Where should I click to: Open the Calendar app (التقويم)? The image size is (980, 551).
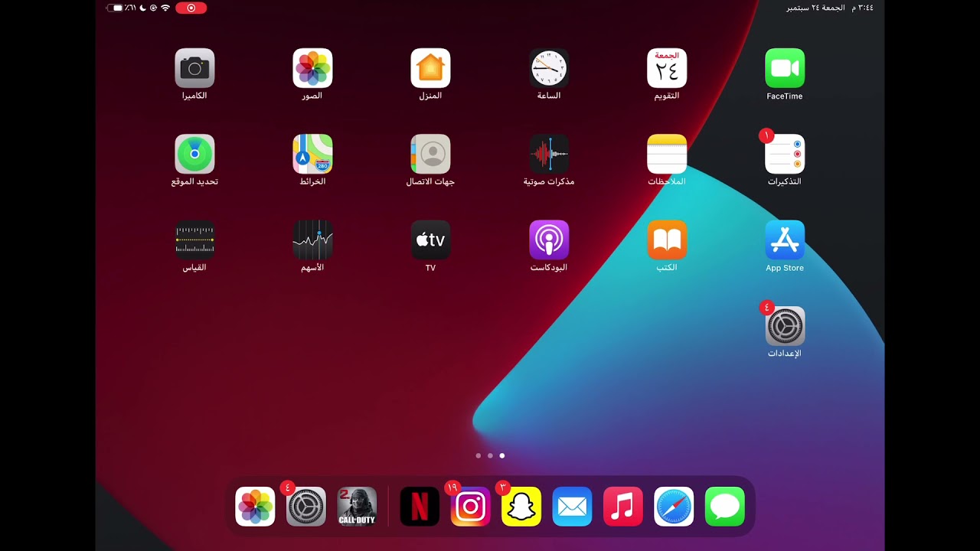coord(667,69)
